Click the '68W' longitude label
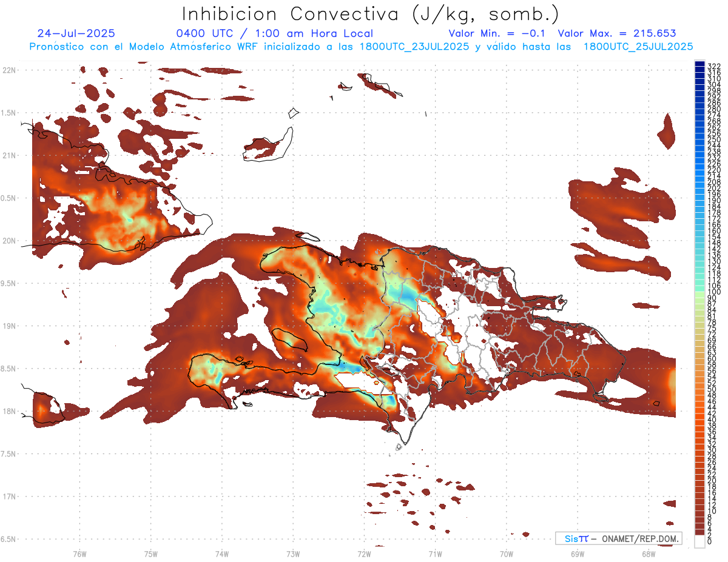 [x=649, y=554]
